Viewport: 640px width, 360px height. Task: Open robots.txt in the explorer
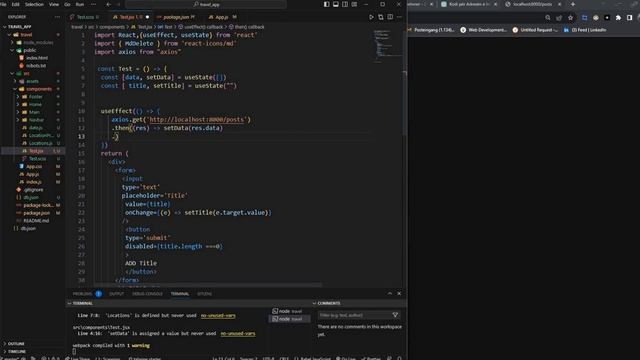pos(36,66)
